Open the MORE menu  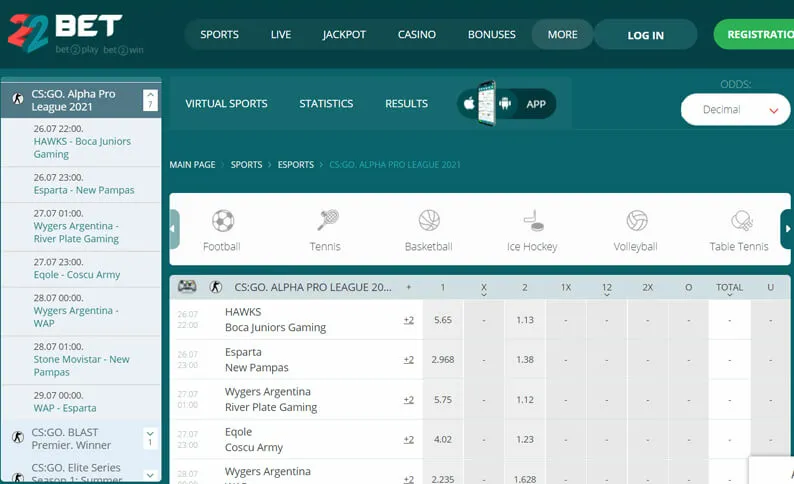[562, 34]
